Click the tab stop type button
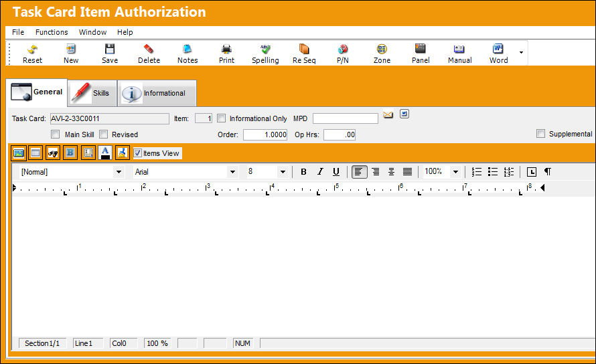 point(532,172)
